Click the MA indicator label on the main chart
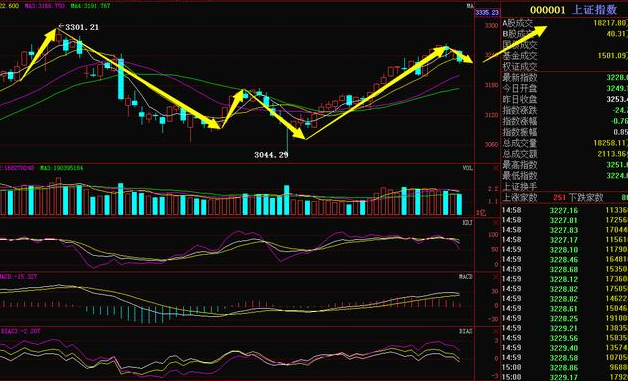The height and width of the screenshot is (381, 628). click(x=470, y=6)
